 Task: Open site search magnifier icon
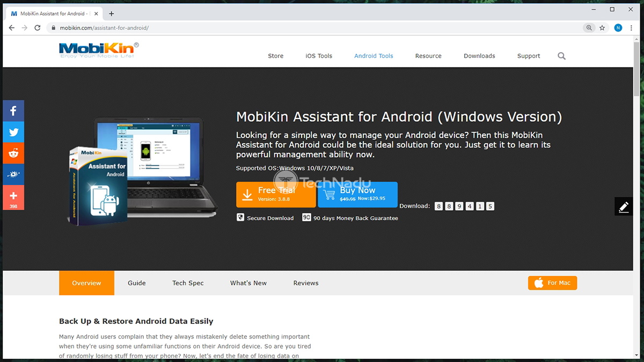pos(561,56)
